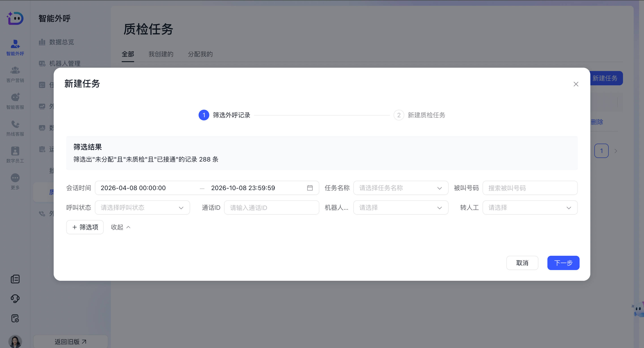Click the 取消 button
This screenshot has width=644, height=348.
[x=522, y=263]
